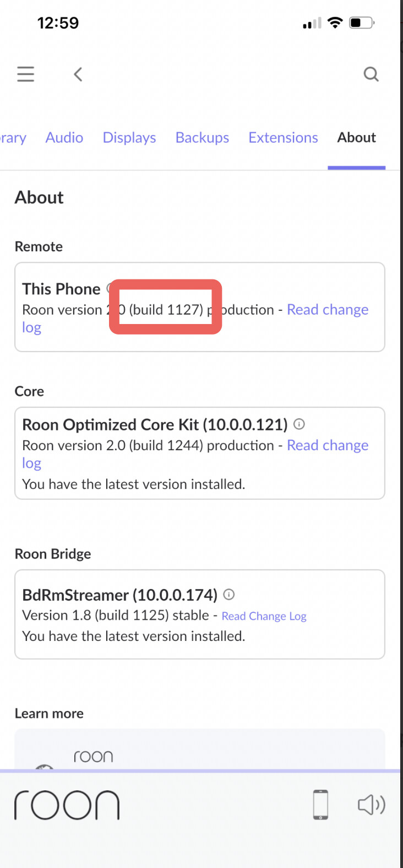Switch to the Displays tab

(129, 138)
